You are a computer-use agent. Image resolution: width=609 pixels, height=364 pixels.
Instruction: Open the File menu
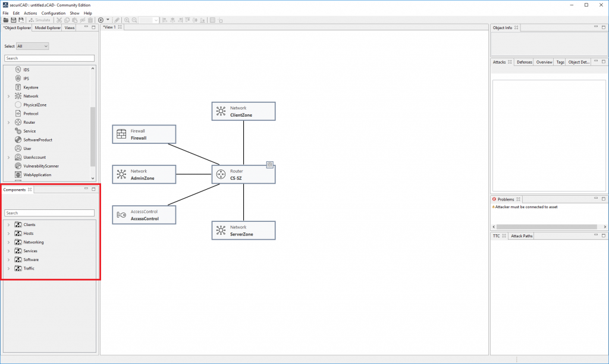click(5, 13)
